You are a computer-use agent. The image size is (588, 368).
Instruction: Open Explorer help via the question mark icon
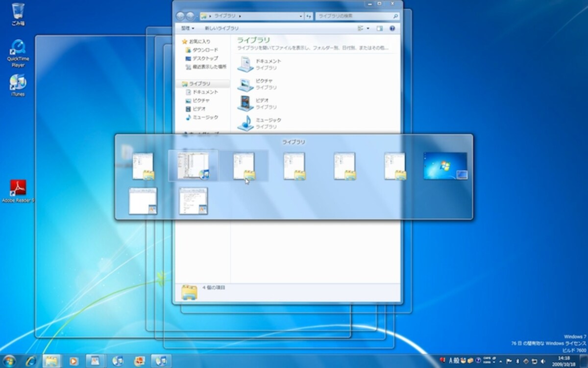tap(392, 28)
